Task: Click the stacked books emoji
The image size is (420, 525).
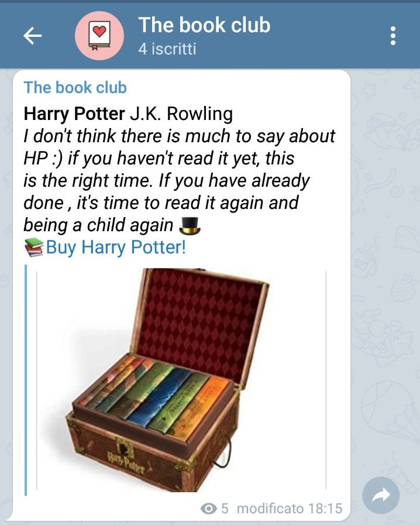Action: 34,248
